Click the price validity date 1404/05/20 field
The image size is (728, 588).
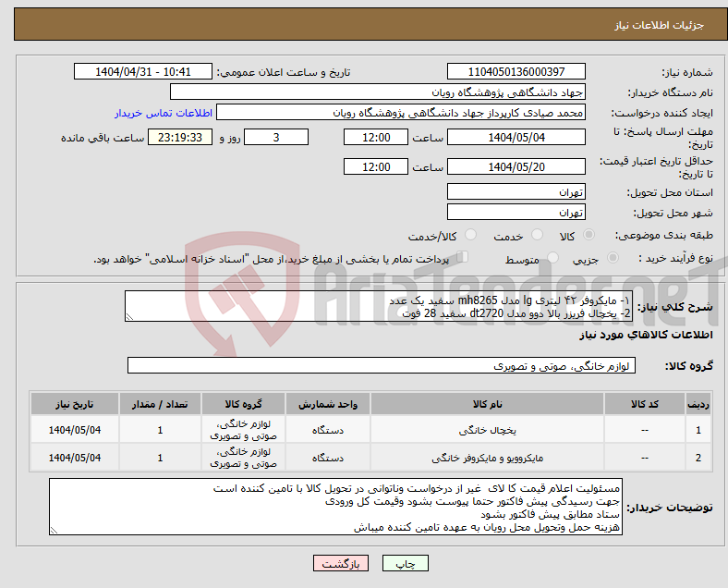[x=516, y=166]
